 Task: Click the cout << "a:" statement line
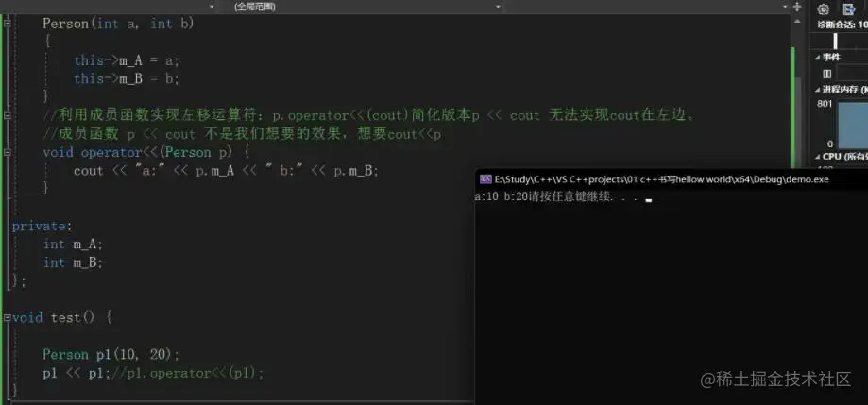pyautogui.click(x=226, y=171)
